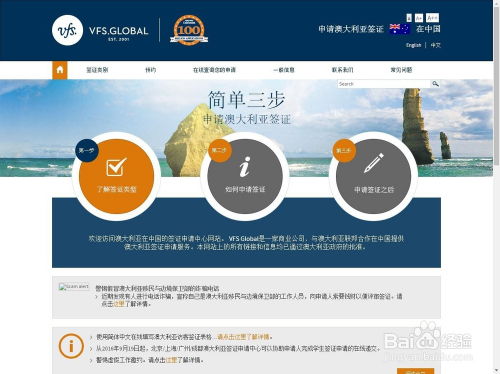500x374 pixels.
Task: Click the 这里 link in the scam alert notice
Action: tap(119, 304)
